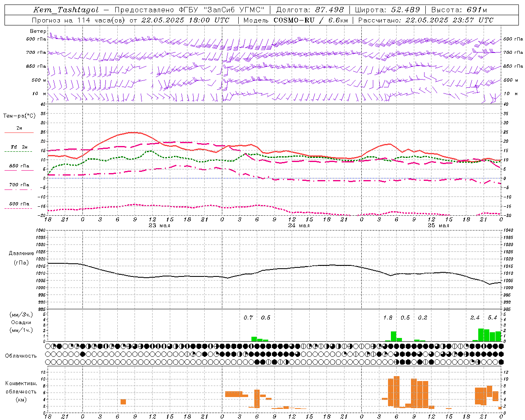
Task: Click the Kem_Tashtagol station title
Action: click(66, 10)
